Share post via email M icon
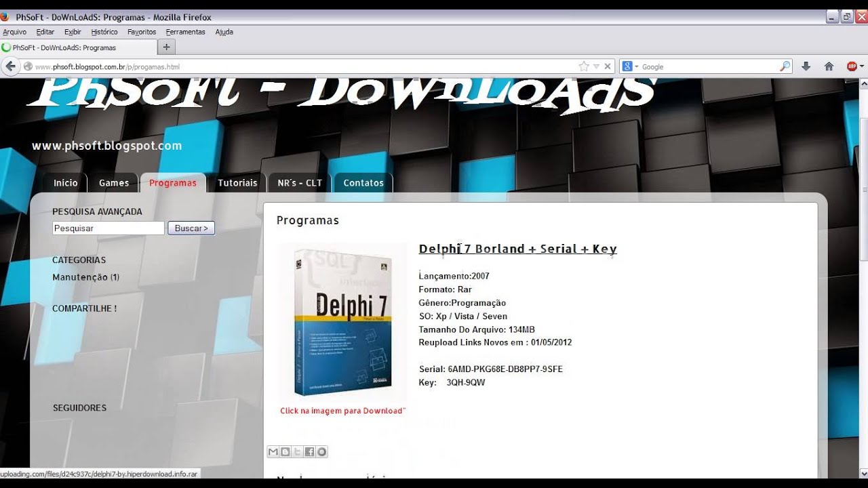This screenshot has width=868, height=488. click(273, 452)
